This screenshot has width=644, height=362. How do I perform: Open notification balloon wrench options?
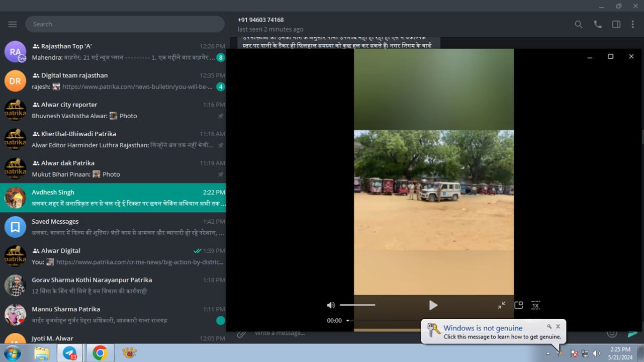coord(549,327)
